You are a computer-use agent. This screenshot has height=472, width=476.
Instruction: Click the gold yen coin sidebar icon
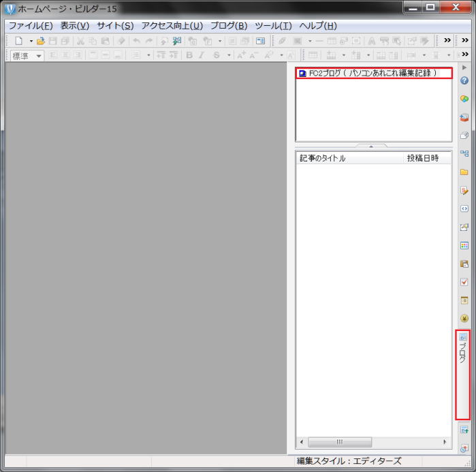click(x=464, y=318)
